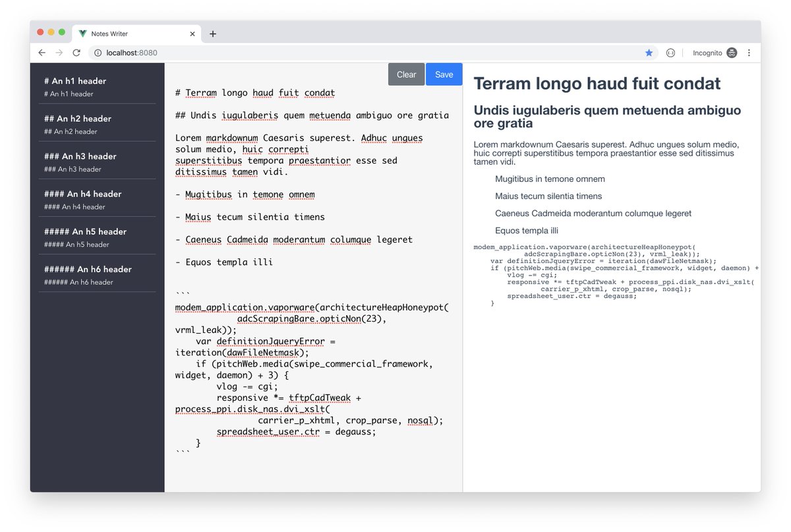Reload the localhost page
Viewport: 791px width, 532px height.
point(76,53)
